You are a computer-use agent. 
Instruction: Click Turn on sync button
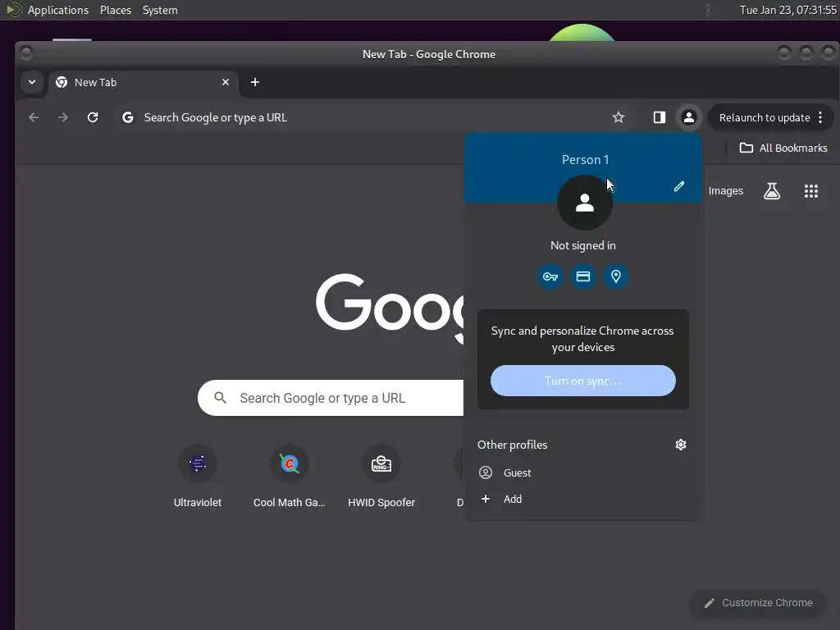(x=583, y=381)
